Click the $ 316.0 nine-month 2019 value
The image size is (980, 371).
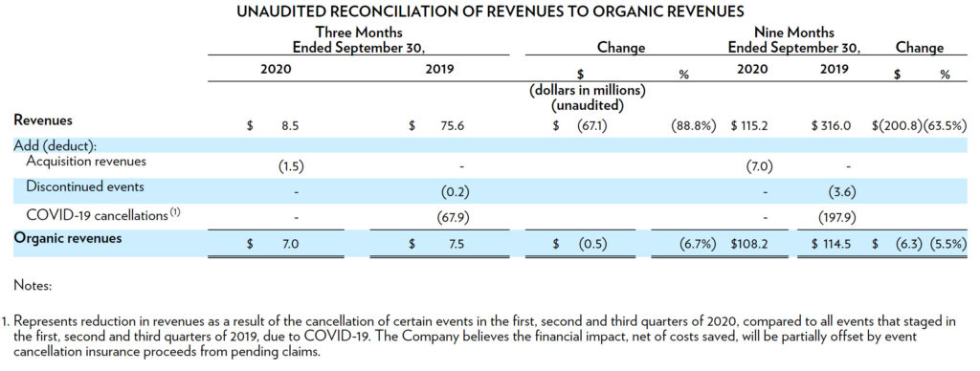[x=832, y=125]
